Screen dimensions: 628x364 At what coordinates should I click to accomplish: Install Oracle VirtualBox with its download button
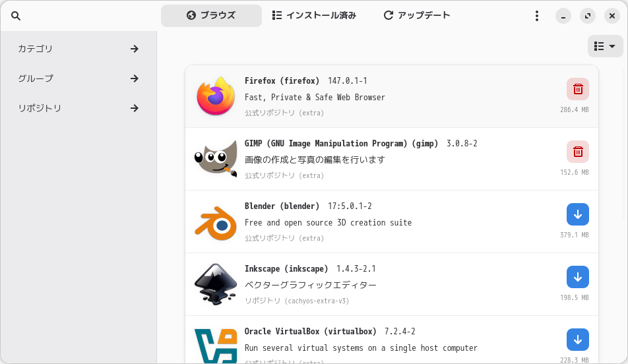click(x=578, y=340)
